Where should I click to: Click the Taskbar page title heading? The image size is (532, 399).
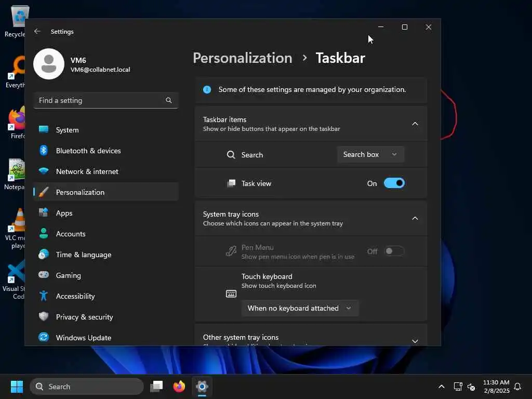[x=340, y=58]
